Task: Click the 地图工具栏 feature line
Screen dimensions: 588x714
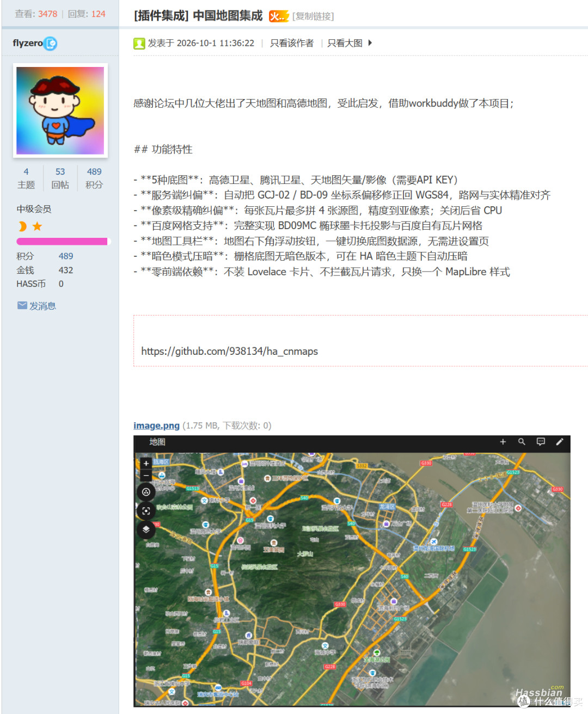Action: coord(311,241)
